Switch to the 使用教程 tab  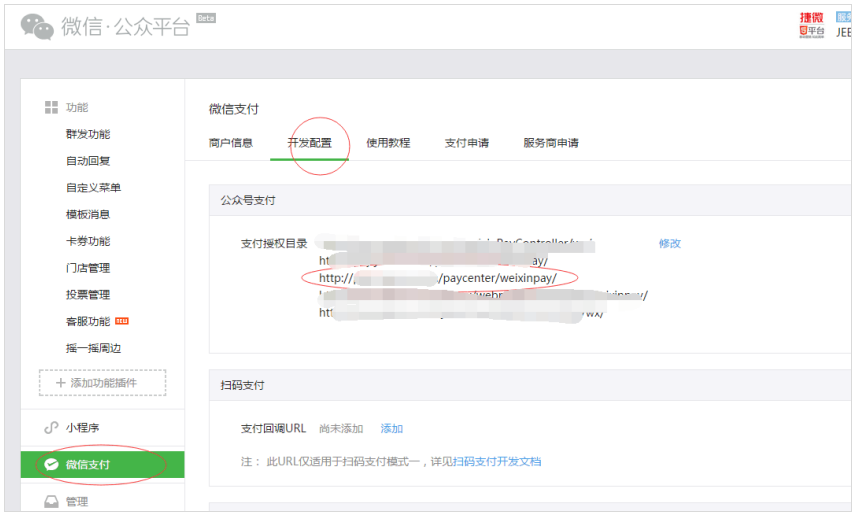[388, 143]
